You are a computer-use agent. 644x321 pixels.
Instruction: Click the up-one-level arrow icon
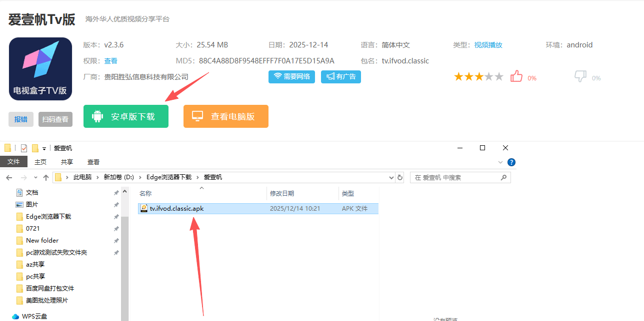point(46,177)
